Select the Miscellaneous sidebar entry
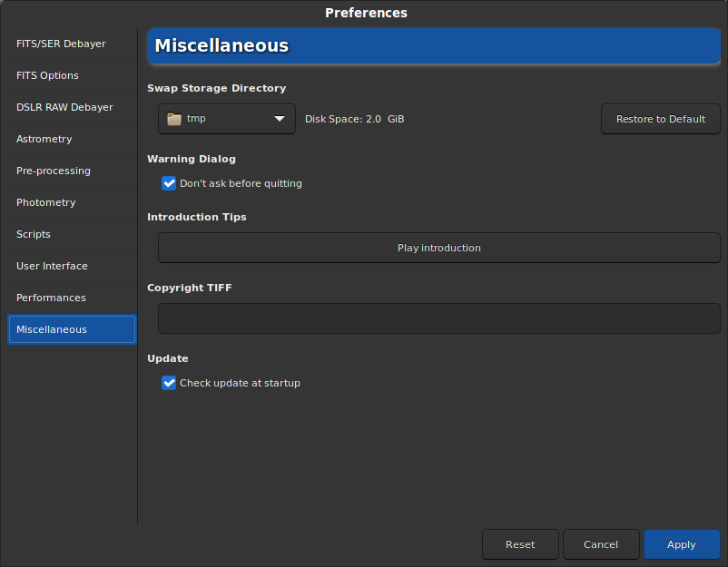Image resolution: width=728 pixels, height=567 pixels. 52,329
